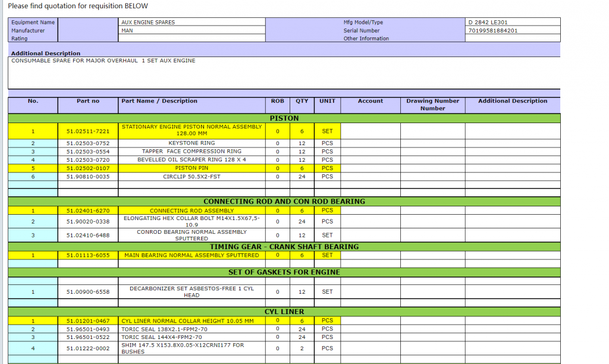Select the Drawing Number column header
609x364 pixels.
pos(432,105)
